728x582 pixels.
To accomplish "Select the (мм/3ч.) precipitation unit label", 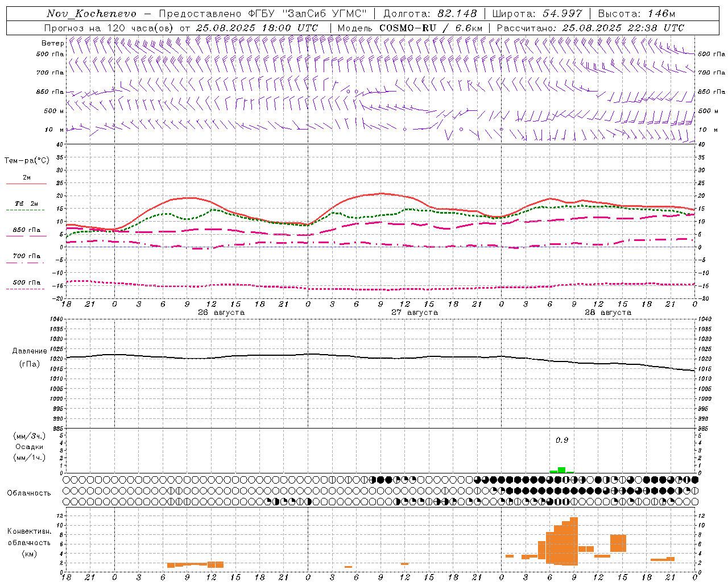I will 29,436.
